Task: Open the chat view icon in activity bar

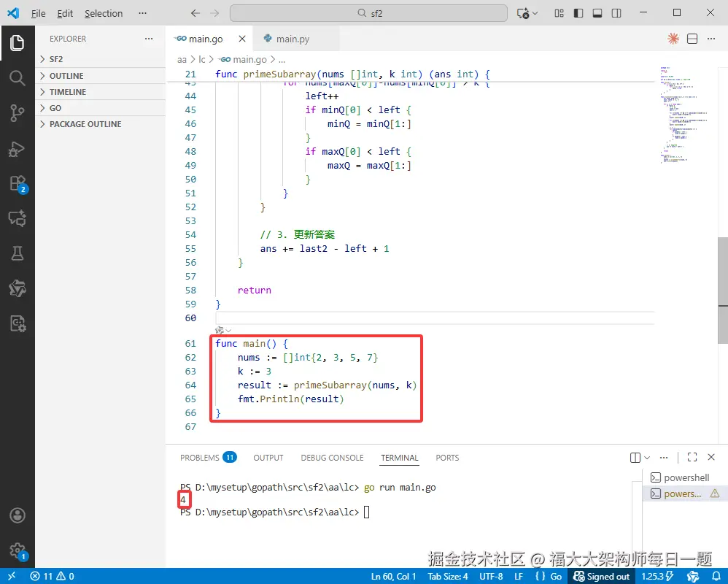Action: [x=18, y=218]
